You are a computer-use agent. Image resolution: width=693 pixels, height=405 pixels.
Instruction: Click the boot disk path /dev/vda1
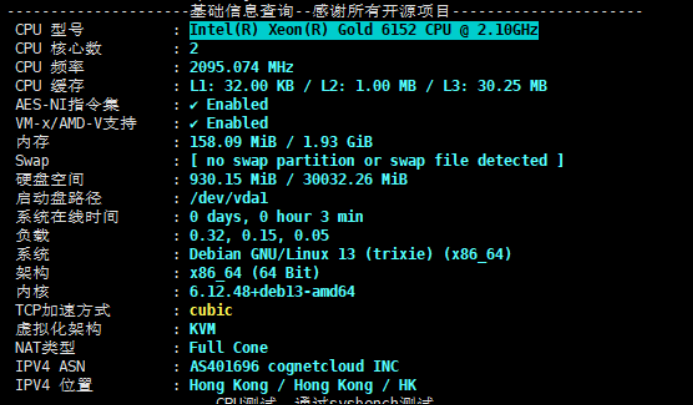227,198
